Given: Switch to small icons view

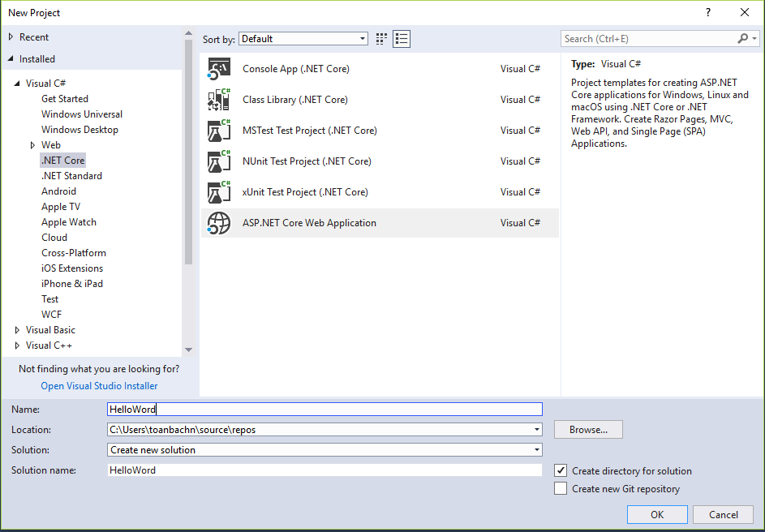Looking at the screenshot, I should tap(382, 39).
